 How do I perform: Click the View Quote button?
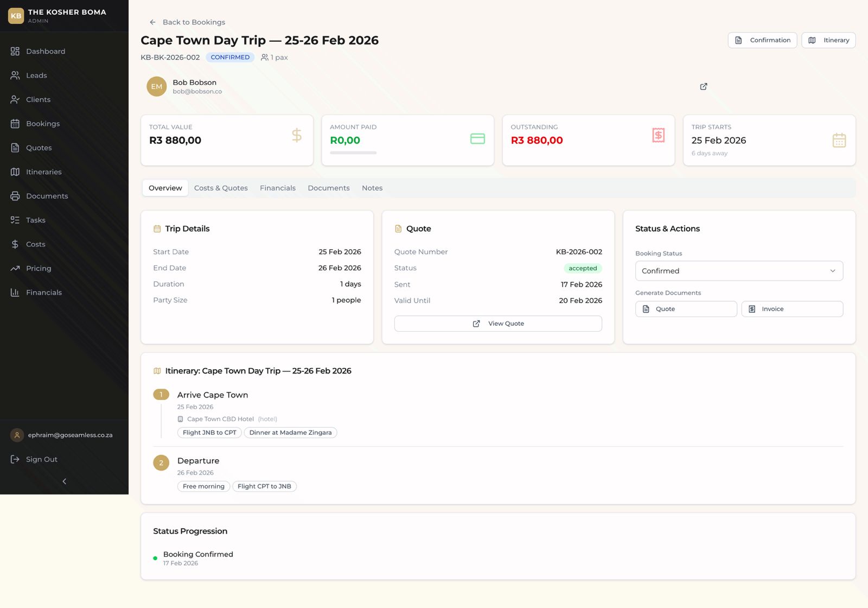[498, 324]
